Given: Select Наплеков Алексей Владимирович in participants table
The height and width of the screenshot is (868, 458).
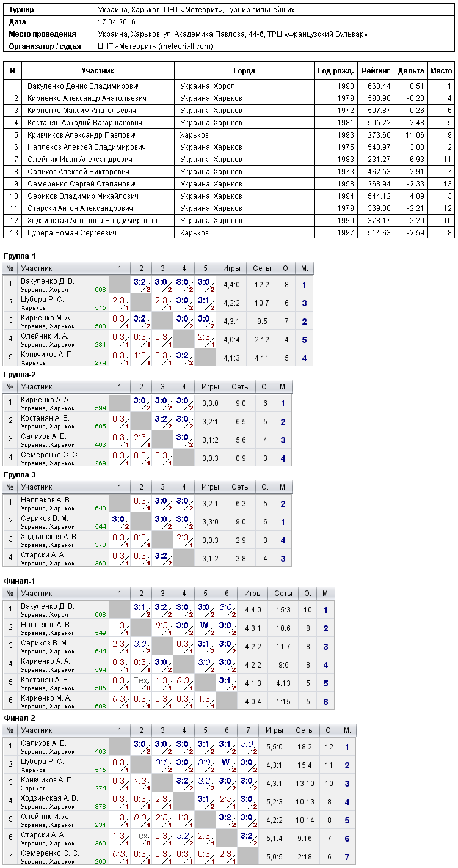Looking at the screenshot, I should pos(86,147).
